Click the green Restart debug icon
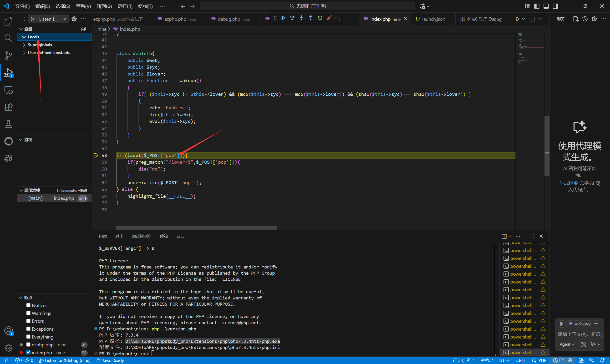 (x=320, y=18)
